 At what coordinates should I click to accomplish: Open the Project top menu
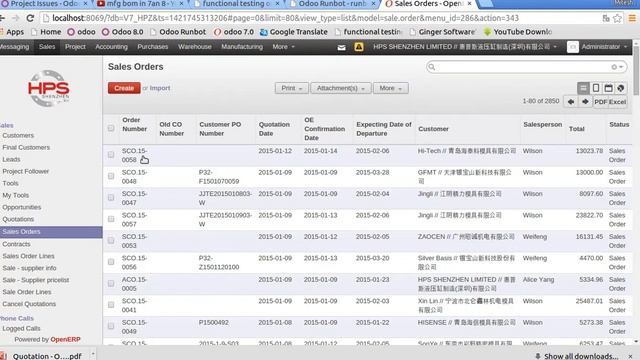[75, 47]
